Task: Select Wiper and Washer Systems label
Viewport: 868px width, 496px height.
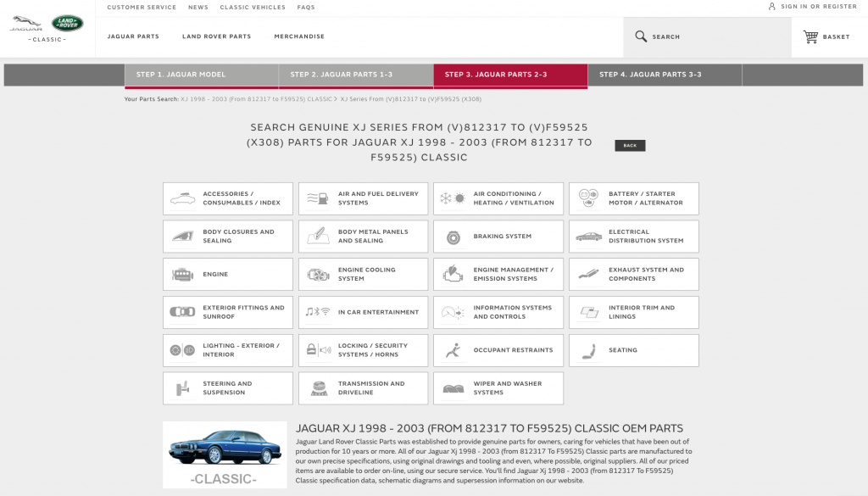Action: click(508, 388)
